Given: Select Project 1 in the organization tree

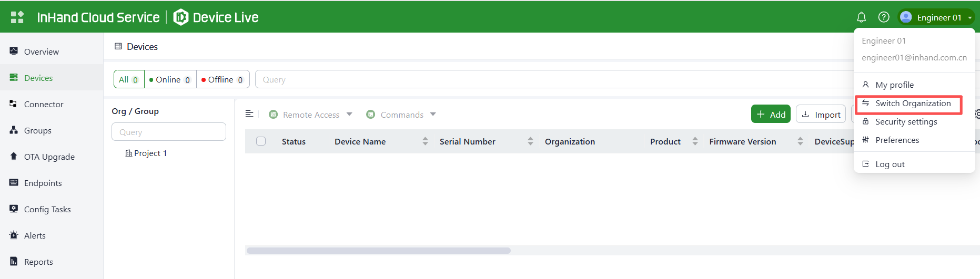Looking at the screenshot, I should [x=150, y=153].
